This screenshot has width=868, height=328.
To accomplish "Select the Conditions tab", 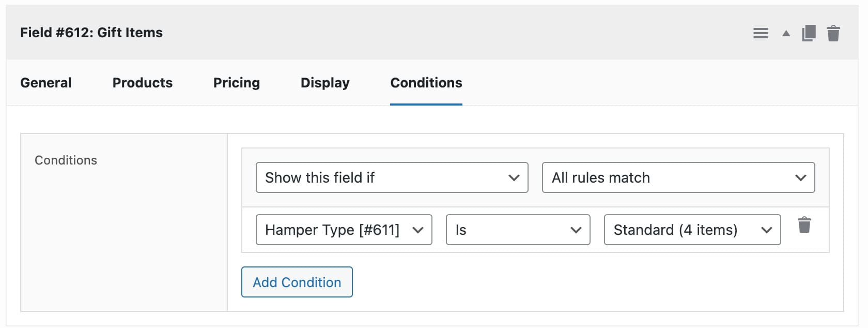I will [425, 83].
